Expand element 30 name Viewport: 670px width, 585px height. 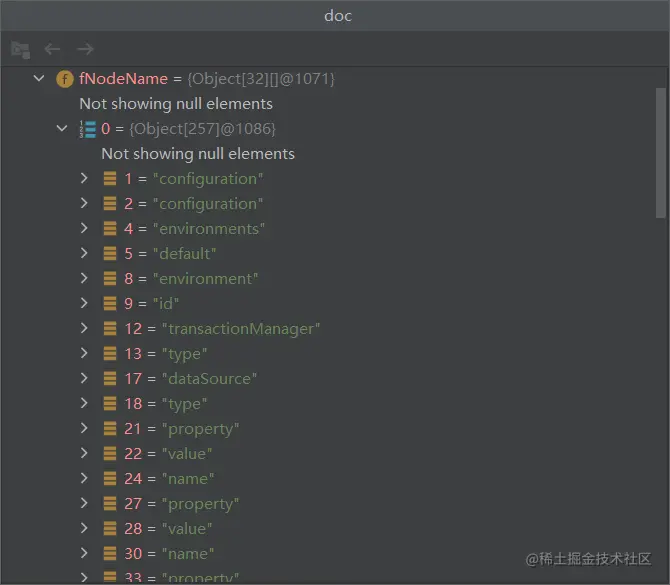[x=84, y=553]
